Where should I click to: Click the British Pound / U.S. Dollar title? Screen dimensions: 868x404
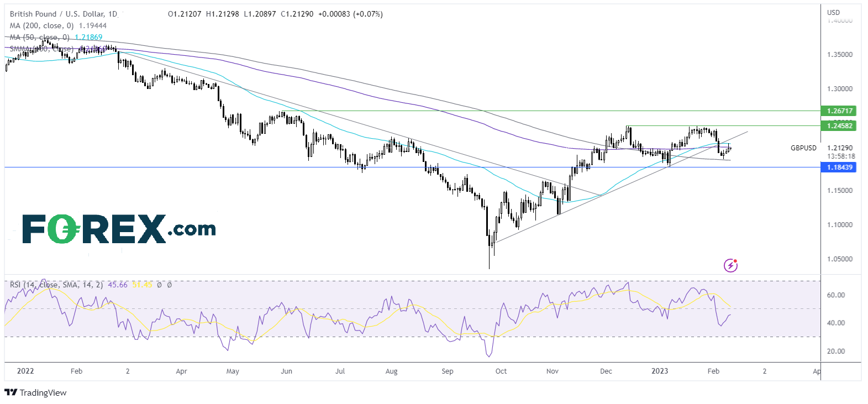click(64, 14)
